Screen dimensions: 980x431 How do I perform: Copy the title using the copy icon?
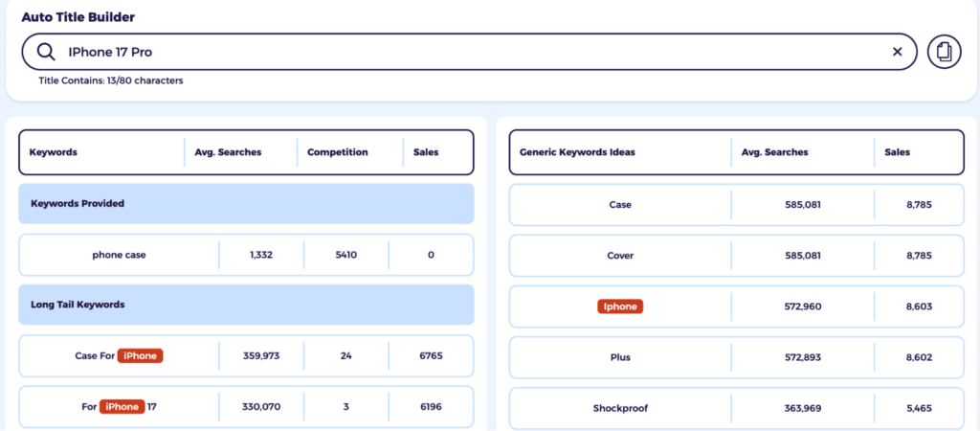pyautogui.click(x=944, y=52)
